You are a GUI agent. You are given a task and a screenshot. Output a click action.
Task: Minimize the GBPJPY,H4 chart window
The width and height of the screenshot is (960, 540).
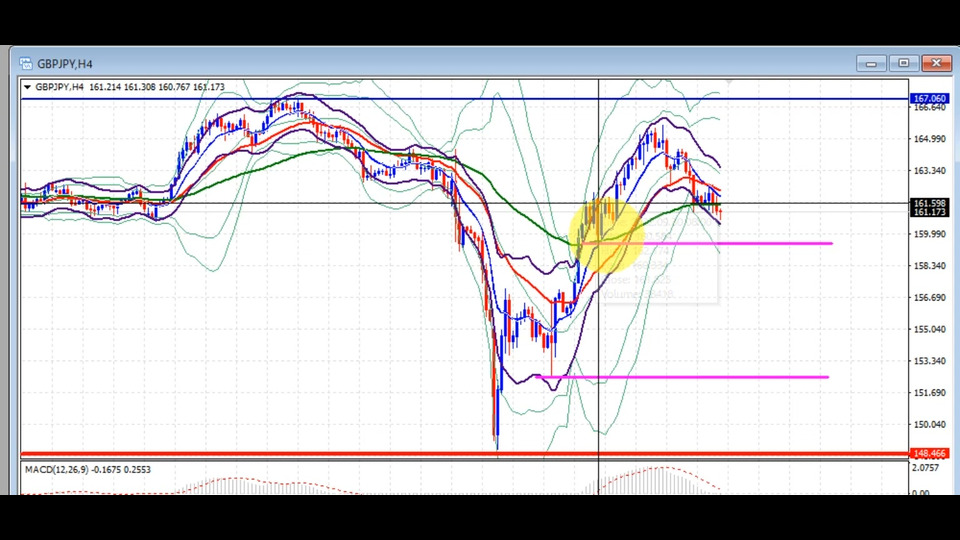tap(871, 63)
